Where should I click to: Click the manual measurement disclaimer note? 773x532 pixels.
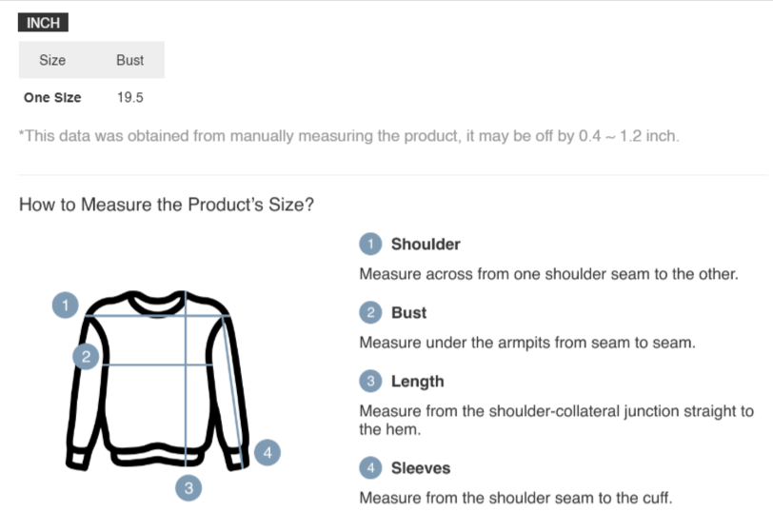click(348, 136)
